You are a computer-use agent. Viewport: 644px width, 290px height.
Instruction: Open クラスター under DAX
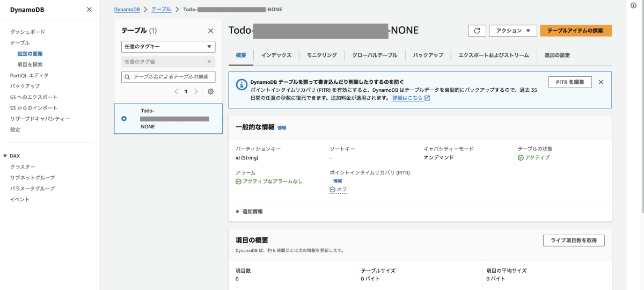point(23,166)
